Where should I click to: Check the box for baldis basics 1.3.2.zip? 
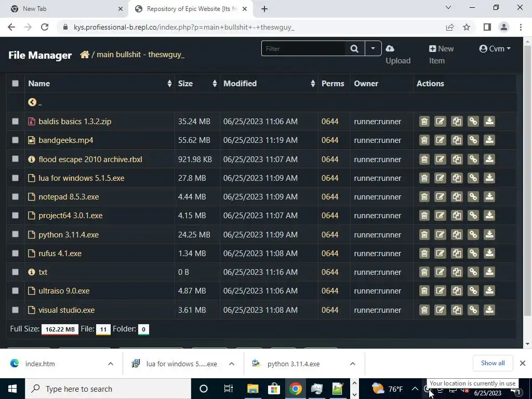[x=15, y=121]
